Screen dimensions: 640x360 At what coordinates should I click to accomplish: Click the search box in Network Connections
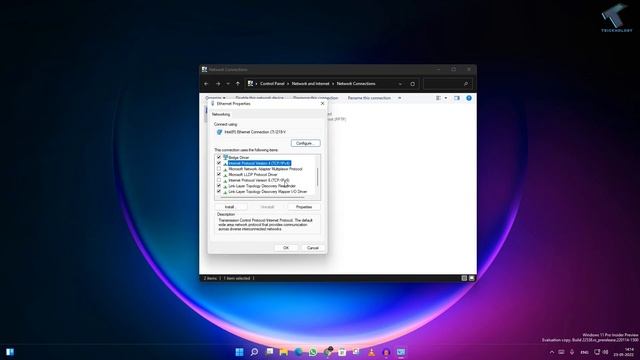pyautogui.click(x=448, y=84)
